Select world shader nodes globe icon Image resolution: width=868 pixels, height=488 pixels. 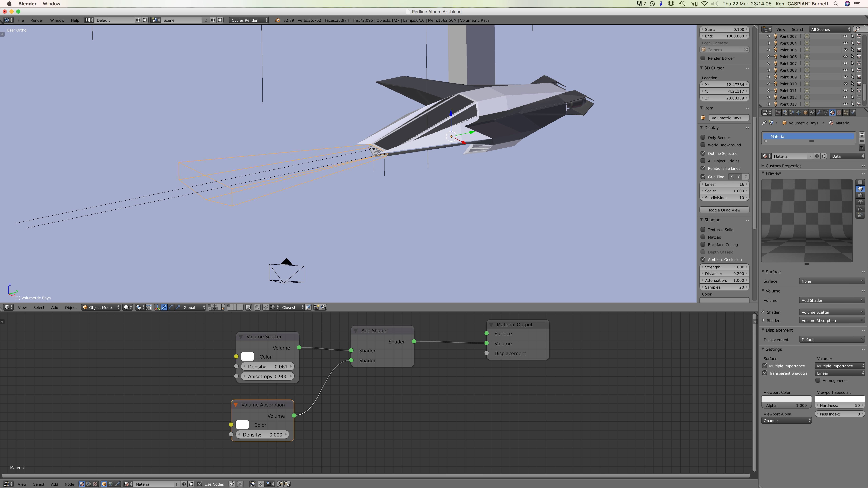(x=111, y=484)
